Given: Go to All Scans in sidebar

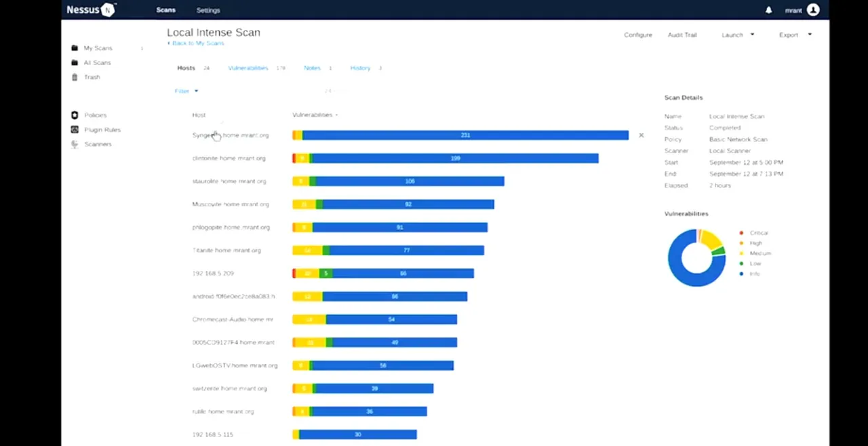Looking at the screenshot, I should (97, 62).
